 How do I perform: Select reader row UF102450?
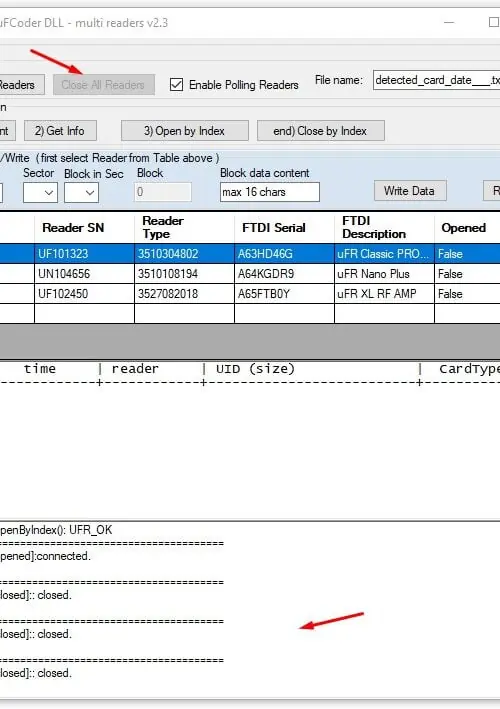[x=250, y=294]
